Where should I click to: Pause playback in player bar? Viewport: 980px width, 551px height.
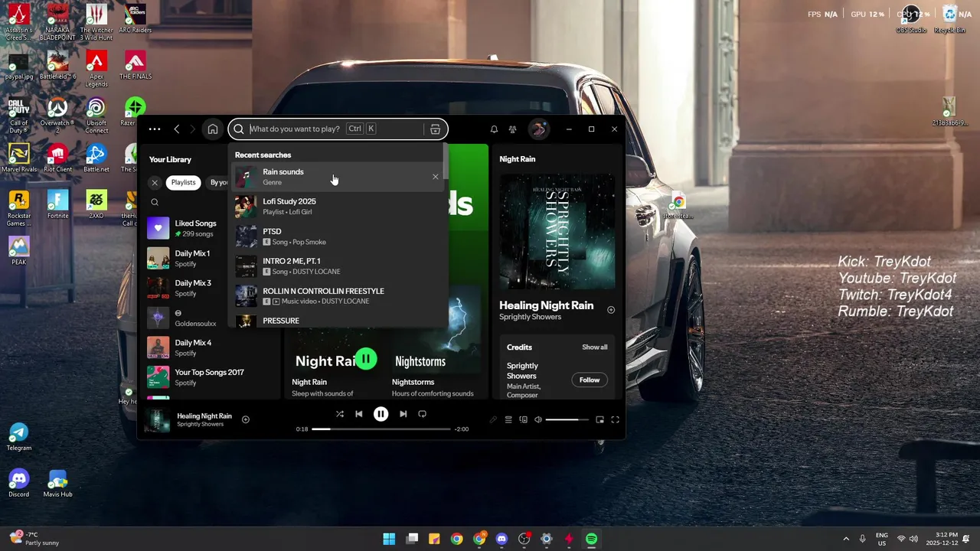coord(381,414)
